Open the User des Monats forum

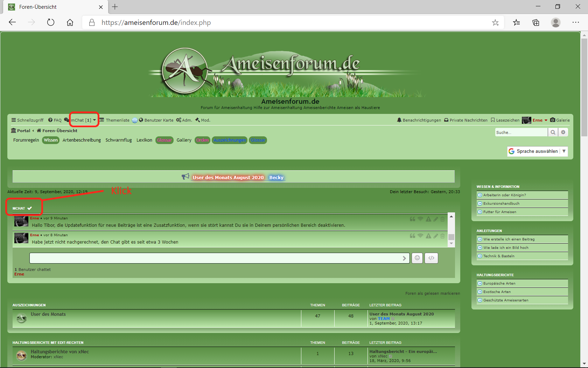point(48,314)
